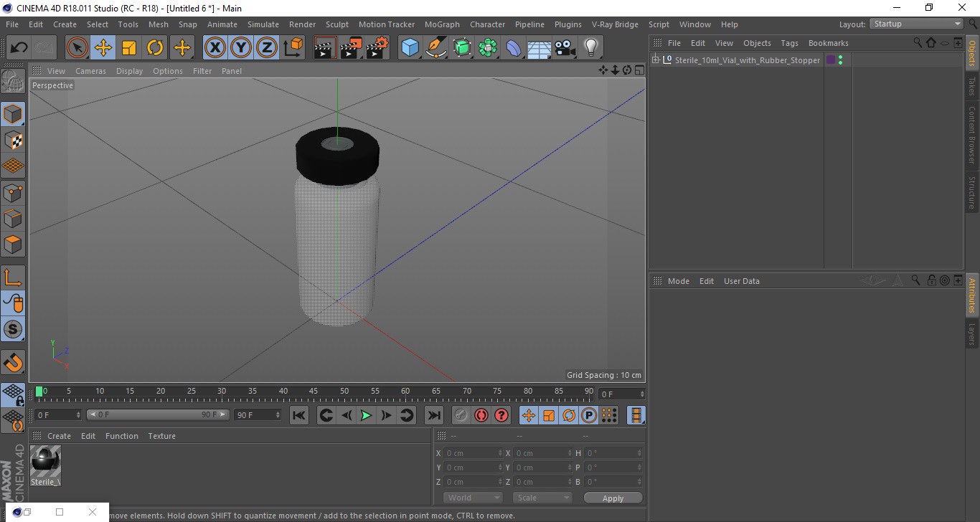The width and height of the screenshot is (980, 522).
Task: Add a Cube primitive object
Action: [410, 48]
